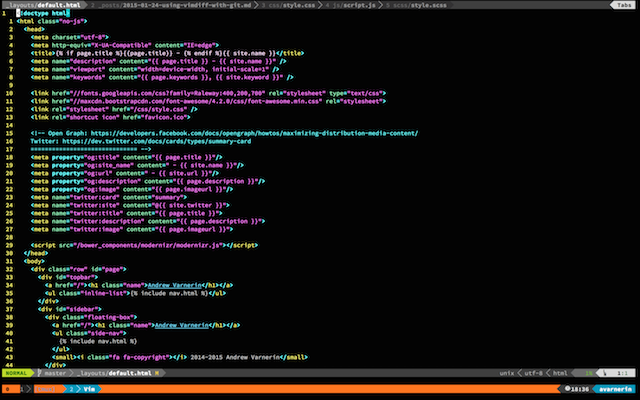
Task: Click the 1% file position indicator
Action: [x=589, y=373]
